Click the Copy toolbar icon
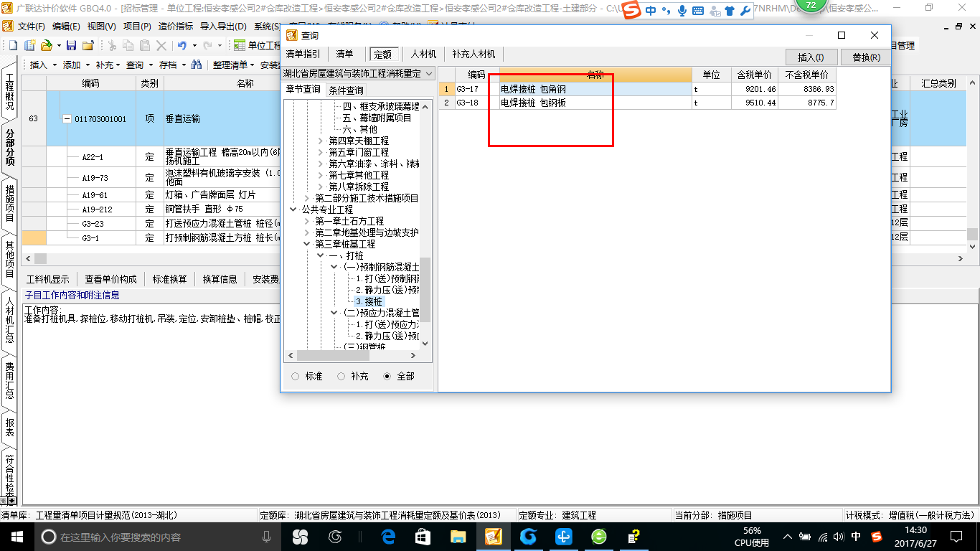 click(128, 45)
